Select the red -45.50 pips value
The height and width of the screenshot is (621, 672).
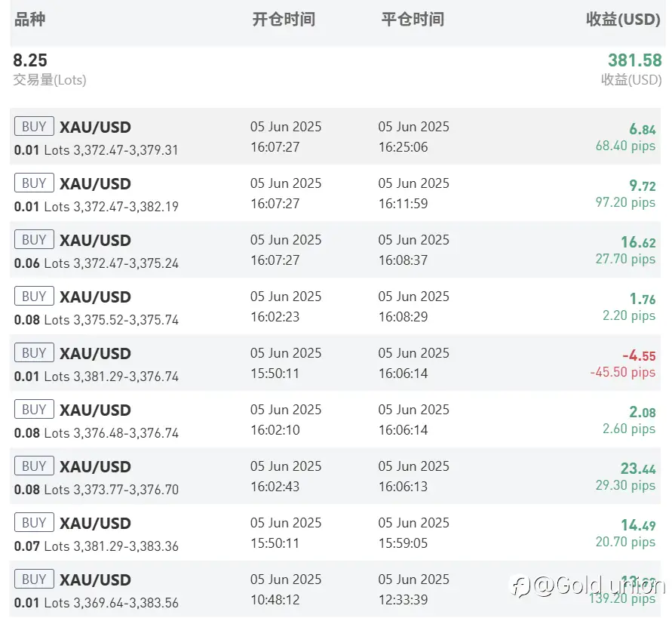622,373
